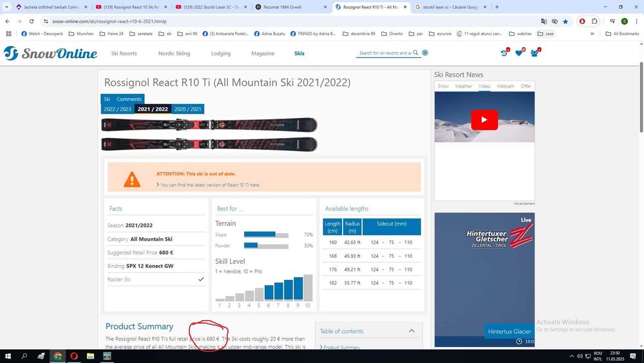Open the community people icon
The image size is (644, 363).
pyautogui.click(x=535, y=53)
